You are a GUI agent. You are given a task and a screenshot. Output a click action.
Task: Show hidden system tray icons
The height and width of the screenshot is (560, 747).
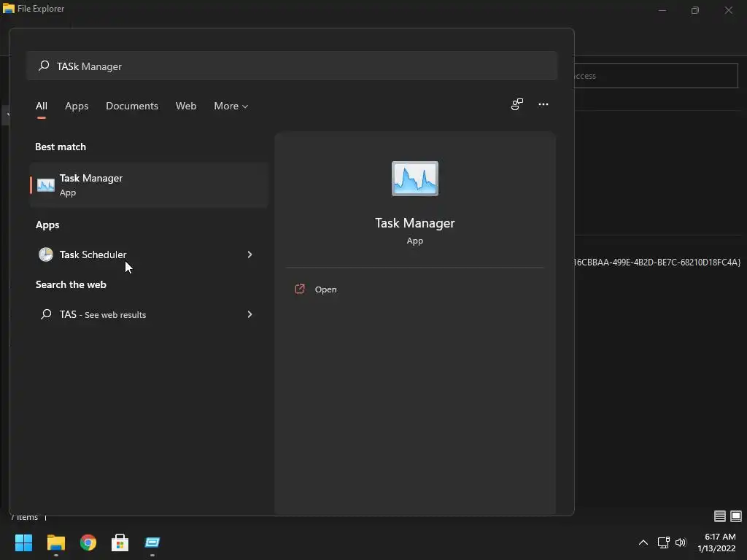click(643, 542)
